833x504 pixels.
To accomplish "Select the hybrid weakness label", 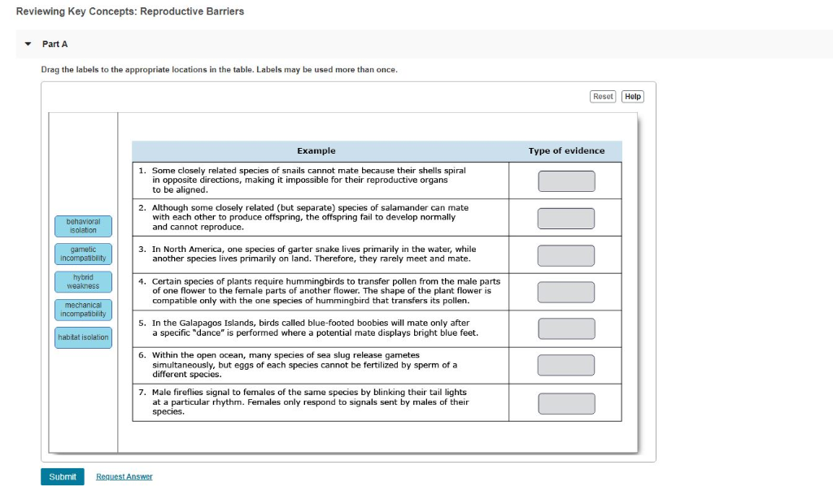I will coord(83,281).
